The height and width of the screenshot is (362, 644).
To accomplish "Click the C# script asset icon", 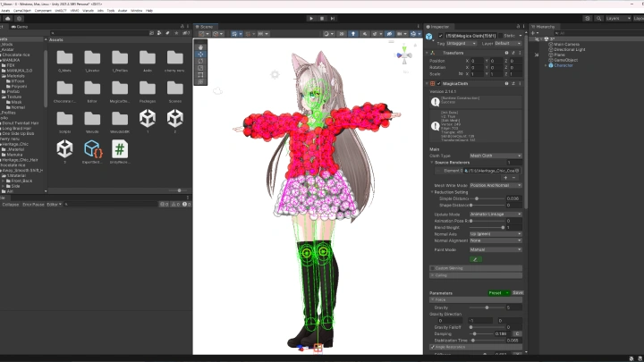I will (120, 149).
